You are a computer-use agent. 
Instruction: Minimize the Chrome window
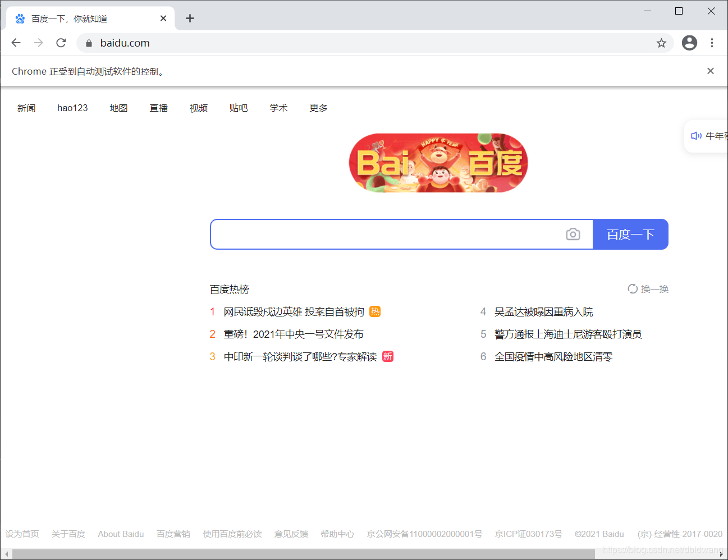click(x=647, y=11)
